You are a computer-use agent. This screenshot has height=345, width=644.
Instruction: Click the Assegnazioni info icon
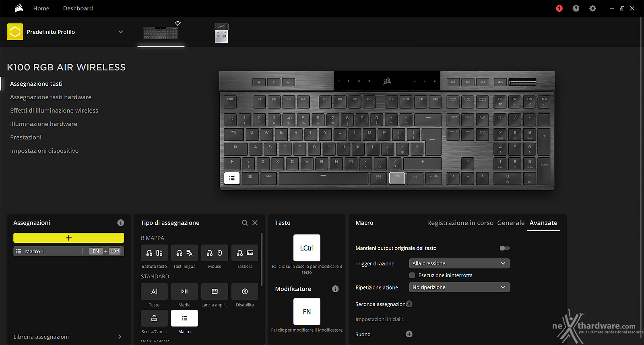pyautogui.click(x=120, y=223)
